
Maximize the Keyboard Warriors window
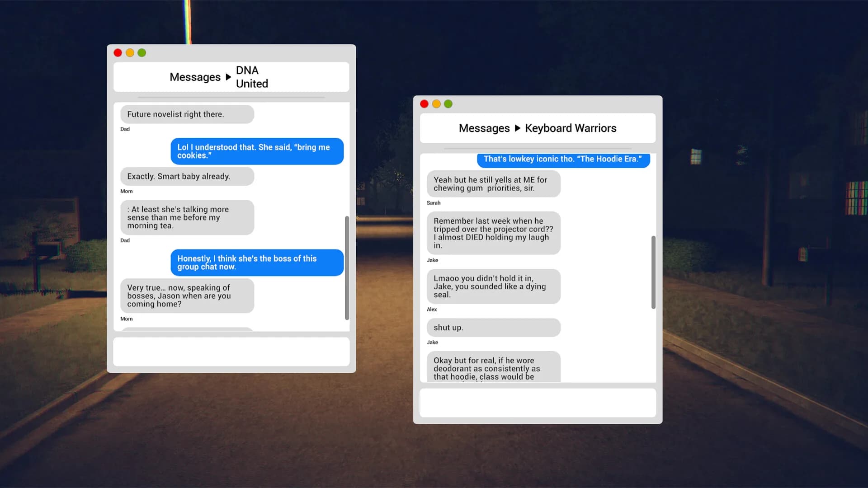point(448,104)
